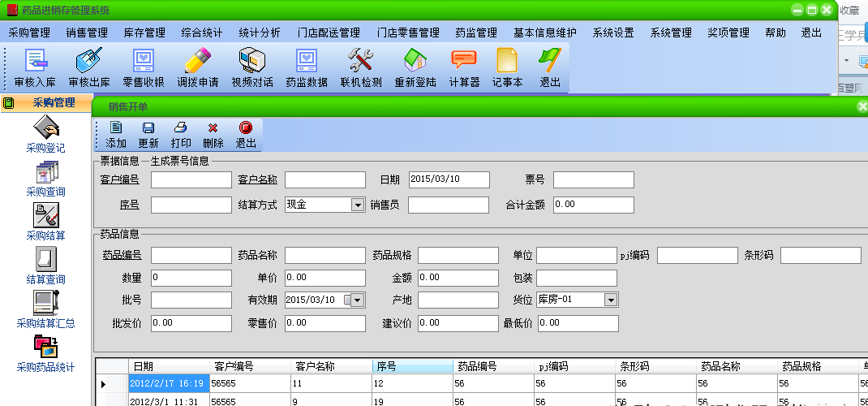This screenshot has height=406, width=868.
Task: Open 采购结算汇总 in the sidebar
Action: 45,309
